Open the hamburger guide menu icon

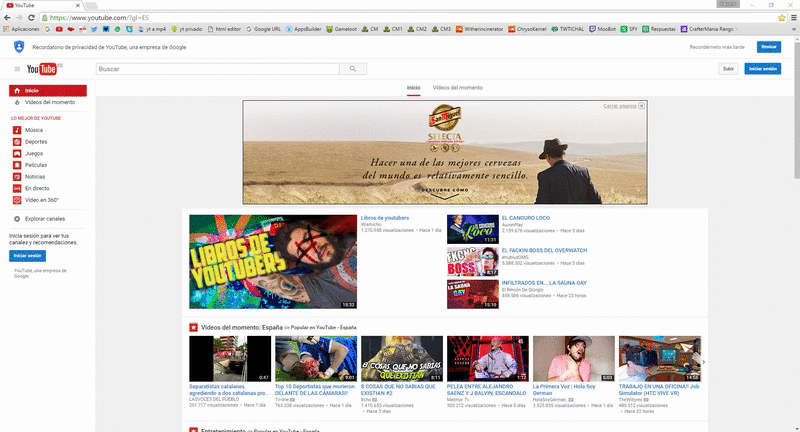click(17, 69)
